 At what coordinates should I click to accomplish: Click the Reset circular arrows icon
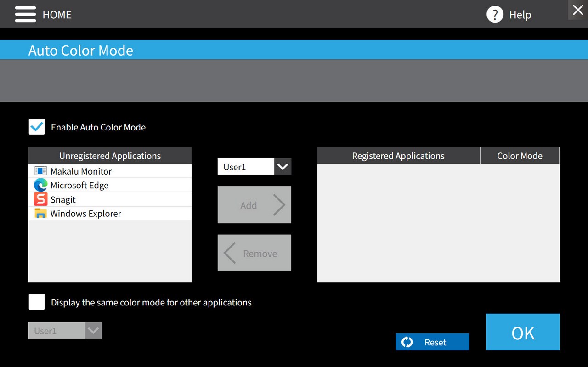(407, 342)
